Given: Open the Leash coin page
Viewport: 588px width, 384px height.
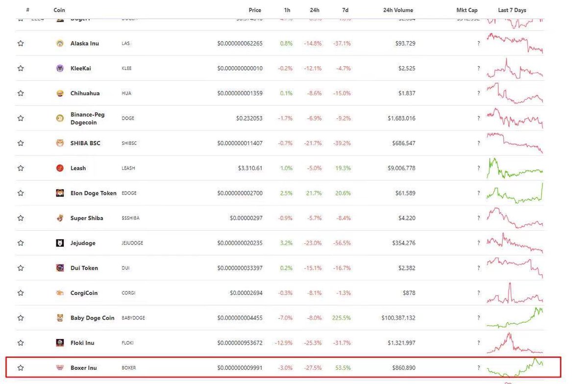Looking at the screenshot, I should coord(78,168).
